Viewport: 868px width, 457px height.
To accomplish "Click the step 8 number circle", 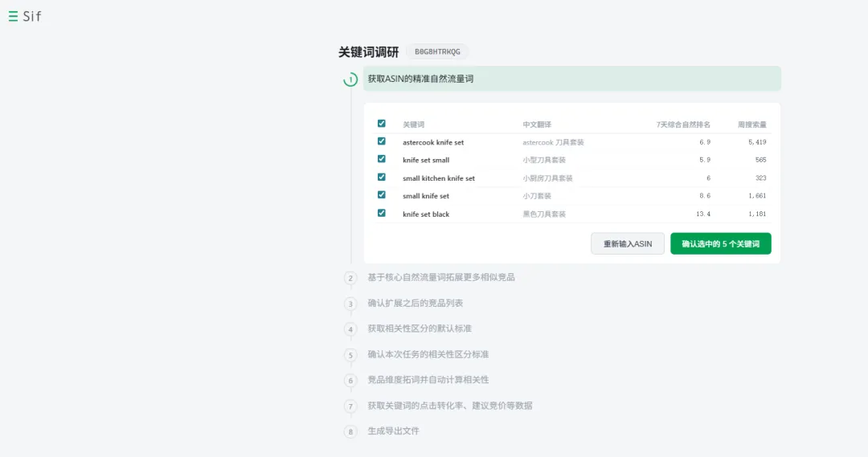I will point(350,432).
